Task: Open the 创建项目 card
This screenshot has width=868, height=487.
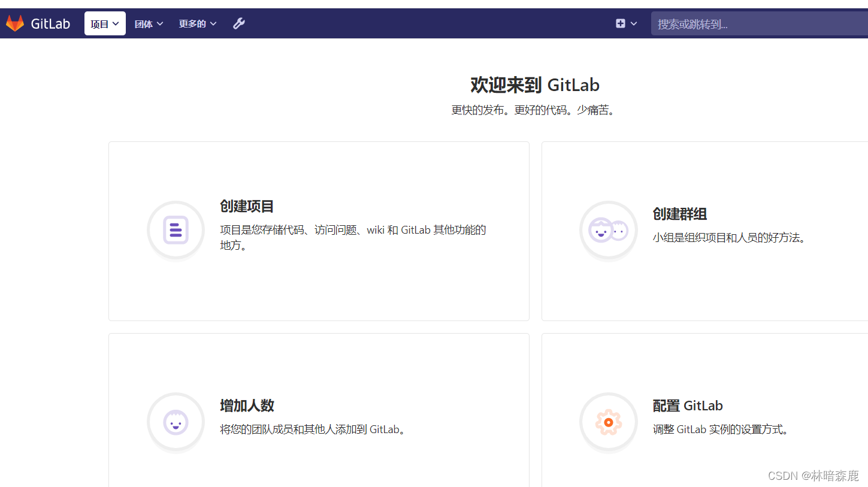Action: 319,231
